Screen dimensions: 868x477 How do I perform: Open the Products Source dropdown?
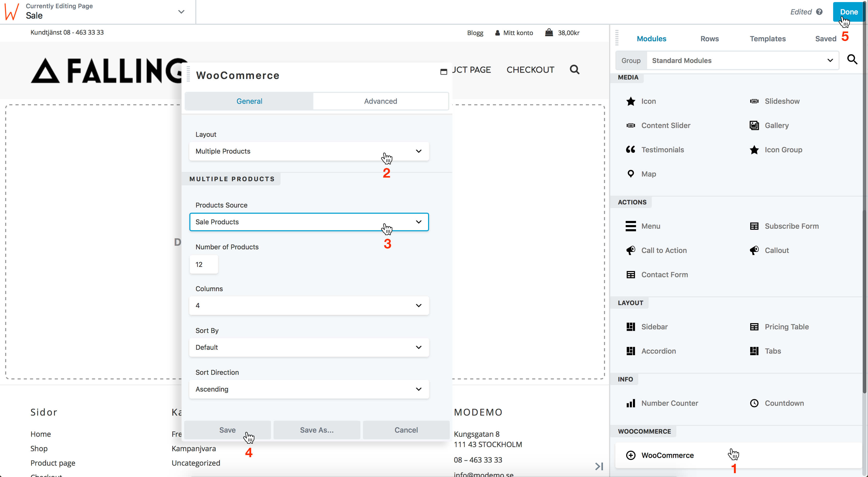309,222
